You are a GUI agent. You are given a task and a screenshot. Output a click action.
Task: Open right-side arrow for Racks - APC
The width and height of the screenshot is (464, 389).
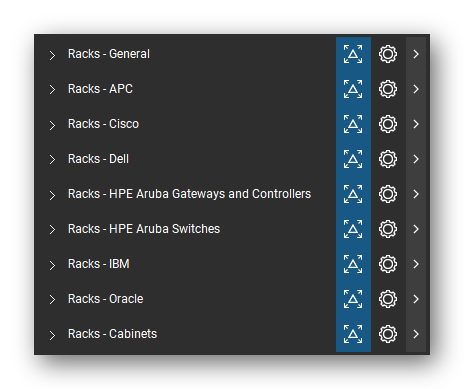pos(416,89)
